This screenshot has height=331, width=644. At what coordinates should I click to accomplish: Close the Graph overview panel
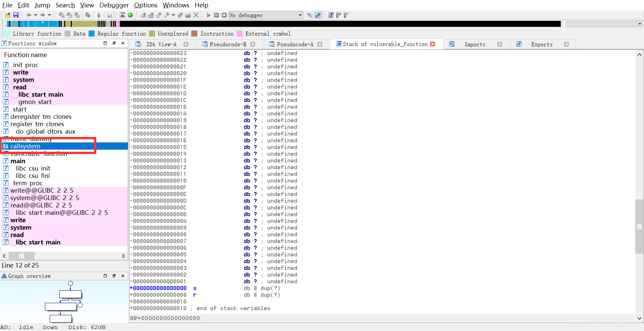123,276
